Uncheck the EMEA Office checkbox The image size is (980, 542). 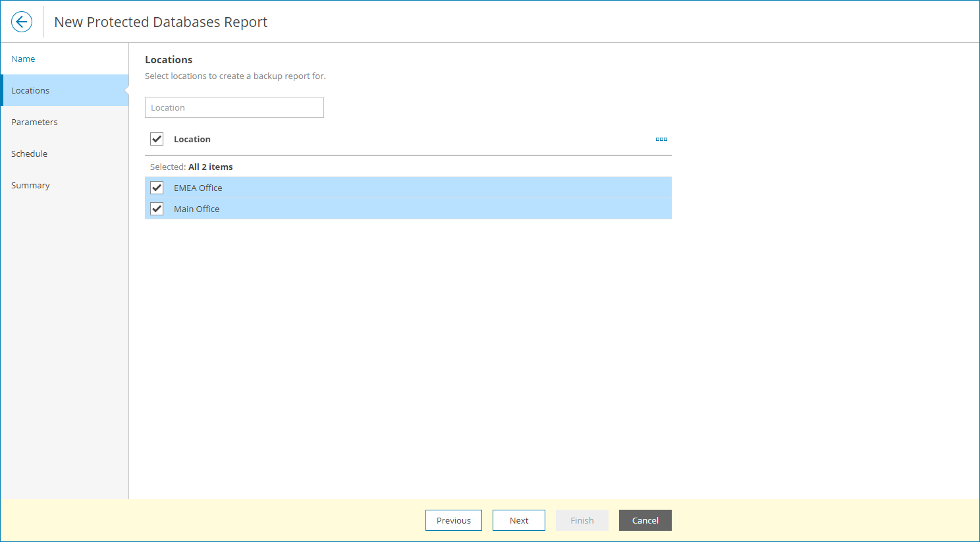click(157, 188)
